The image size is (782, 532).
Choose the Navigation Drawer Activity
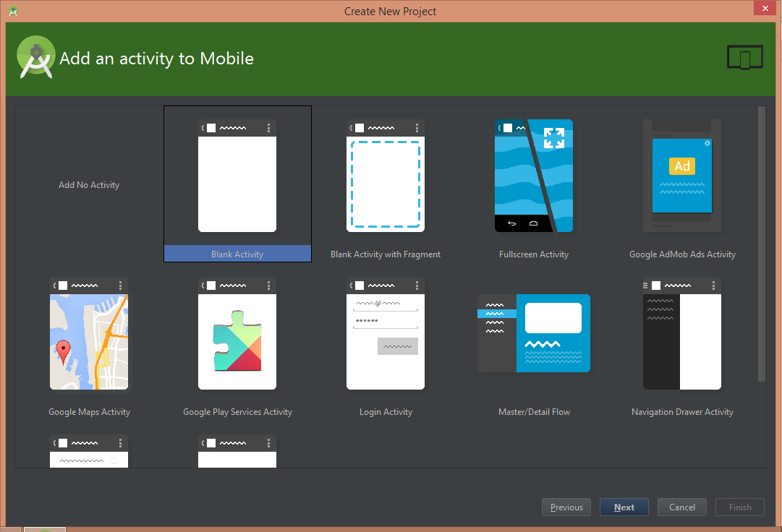pyautogui.click(x=681, y=334)
